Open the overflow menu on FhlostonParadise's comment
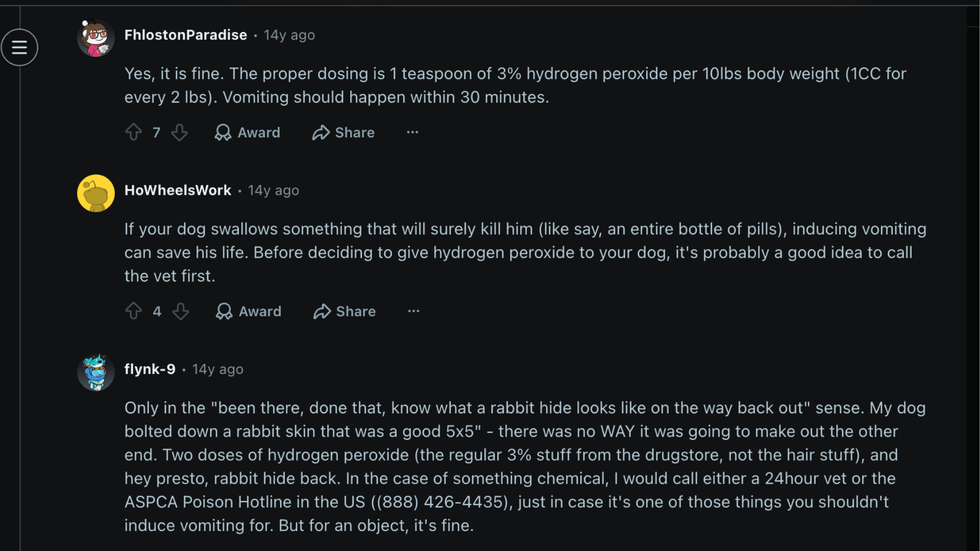Viewport: 980px width, 551px height. click(x=412, y=132)
